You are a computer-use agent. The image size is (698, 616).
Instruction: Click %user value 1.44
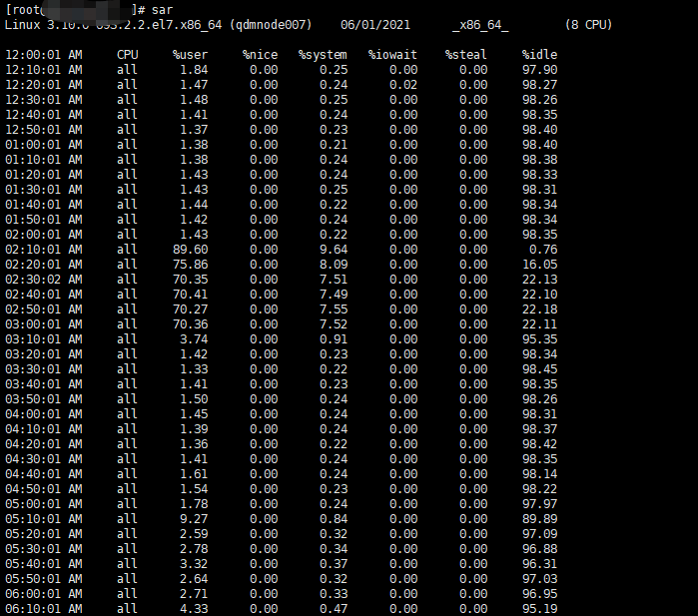point(194,205)
